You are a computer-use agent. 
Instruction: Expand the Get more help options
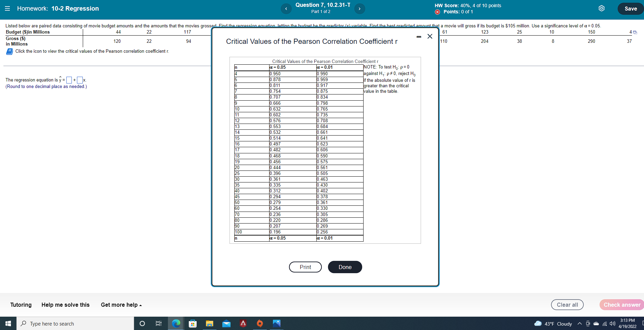pos(121,305)
